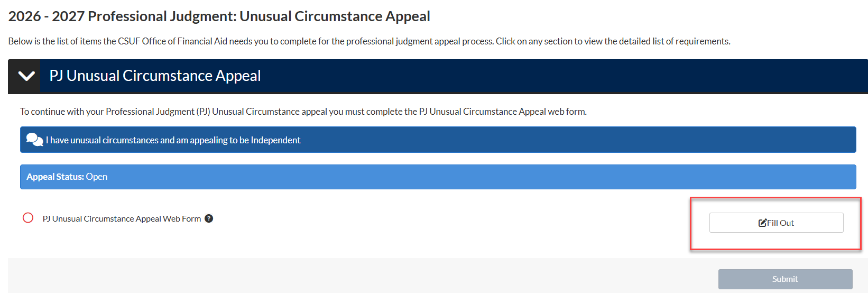This screenshot has height=293, width=868.
Task: Click the 2026 - 2027 Professional Judgment page heading
Action: [219, 16]
